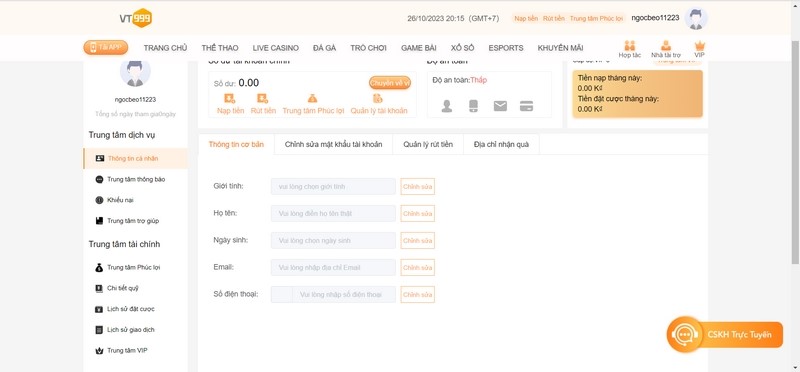Click Chỉnh sửa beside Email
This screenshot has height=372, width=800.
[417, 267]
